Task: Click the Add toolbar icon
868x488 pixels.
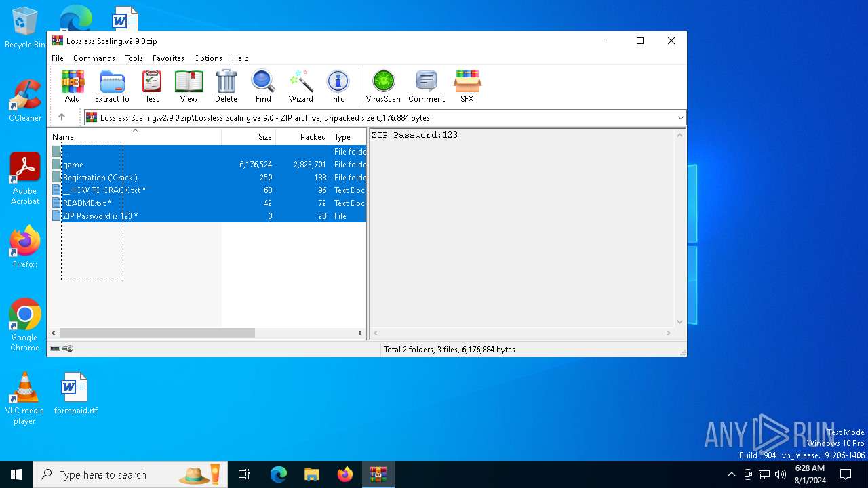Action: (x=73, y=86)
